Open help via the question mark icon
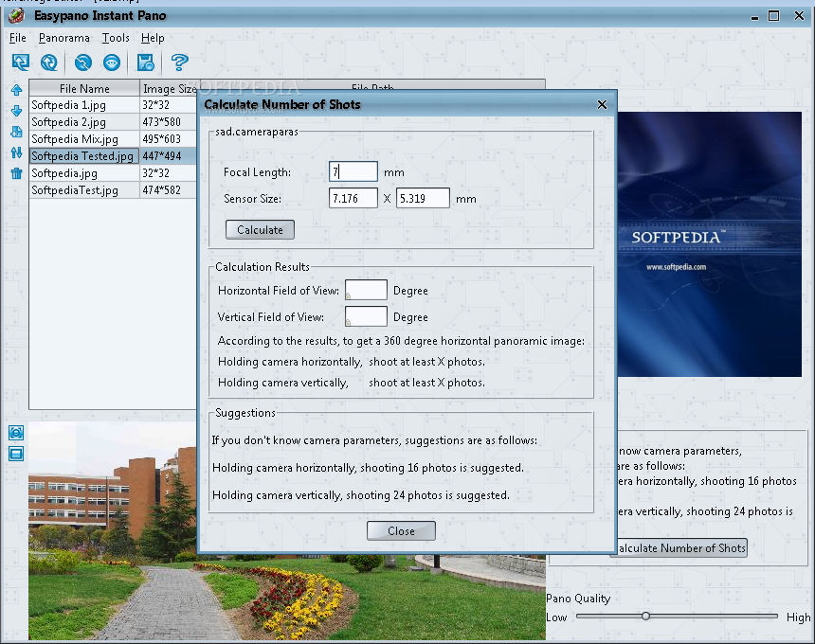This screenshot has width=815, height=644. pos(179,63)
